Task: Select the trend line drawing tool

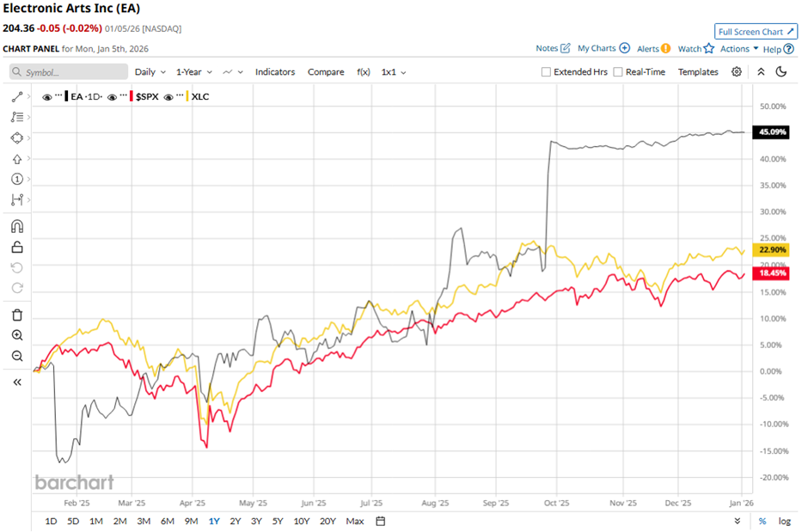Action: [17, 97]
